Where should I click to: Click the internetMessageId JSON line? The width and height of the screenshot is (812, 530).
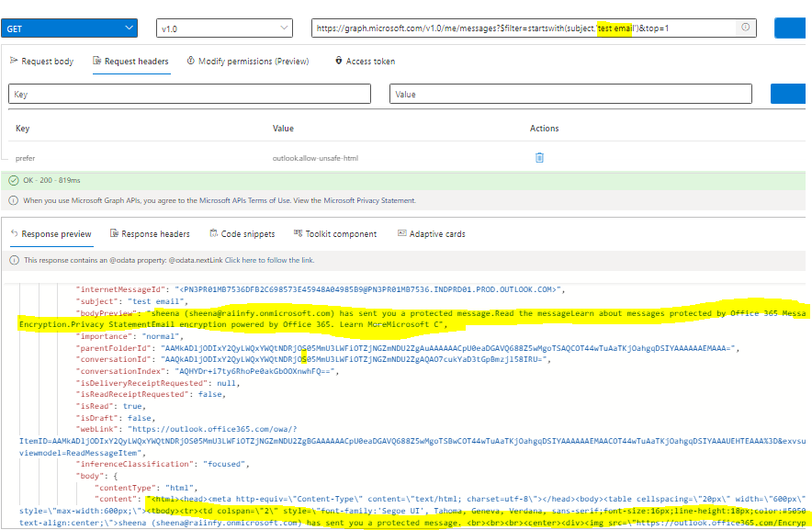(x=321, y=289)
